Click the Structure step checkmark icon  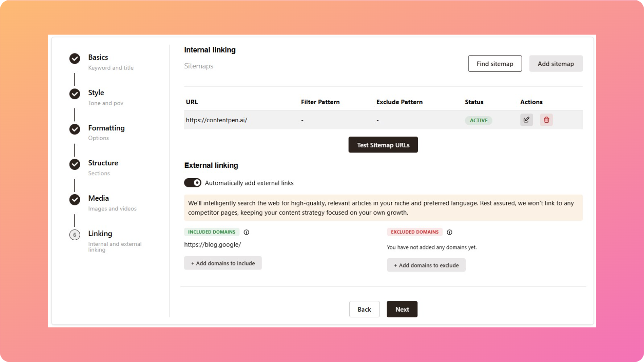point(74,164)
